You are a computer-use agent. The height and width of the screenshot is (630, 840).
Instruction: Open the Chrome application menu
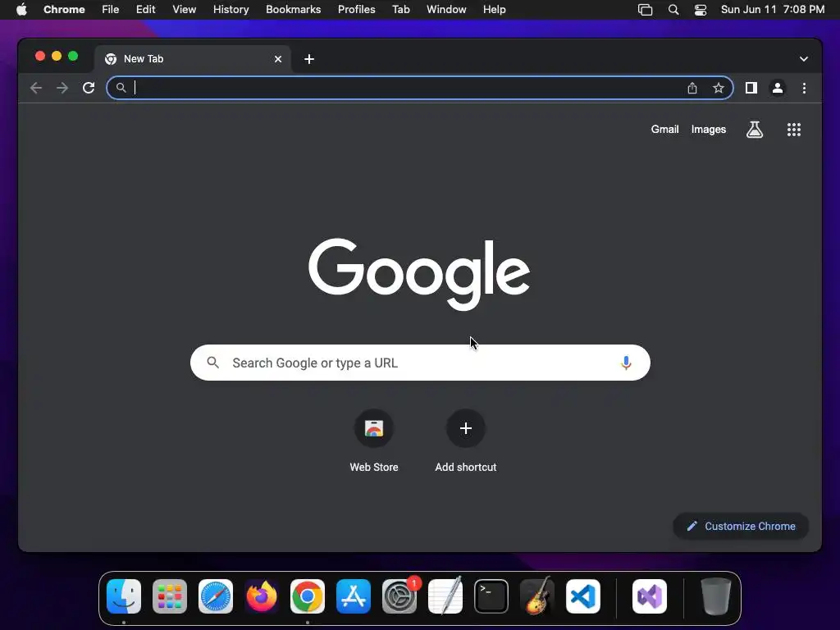click(64, 10)
